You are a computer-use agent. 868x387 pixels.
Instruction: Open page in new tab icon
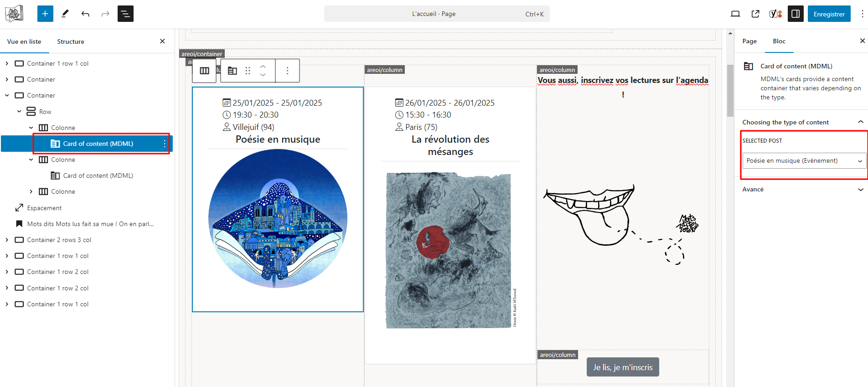point(755,14)
